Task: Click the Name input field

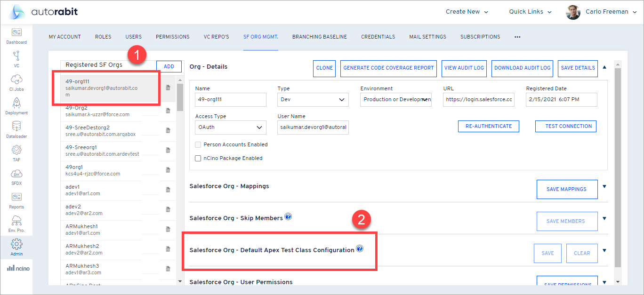Action: pos(230,100)
